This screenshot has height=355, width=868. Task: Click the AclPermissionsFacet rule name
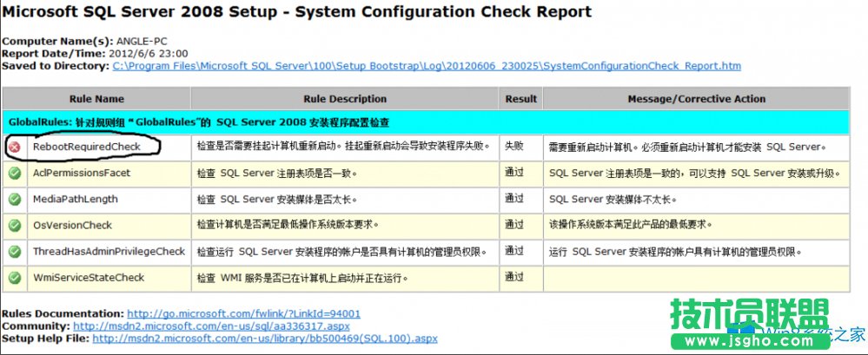point(82,174)
